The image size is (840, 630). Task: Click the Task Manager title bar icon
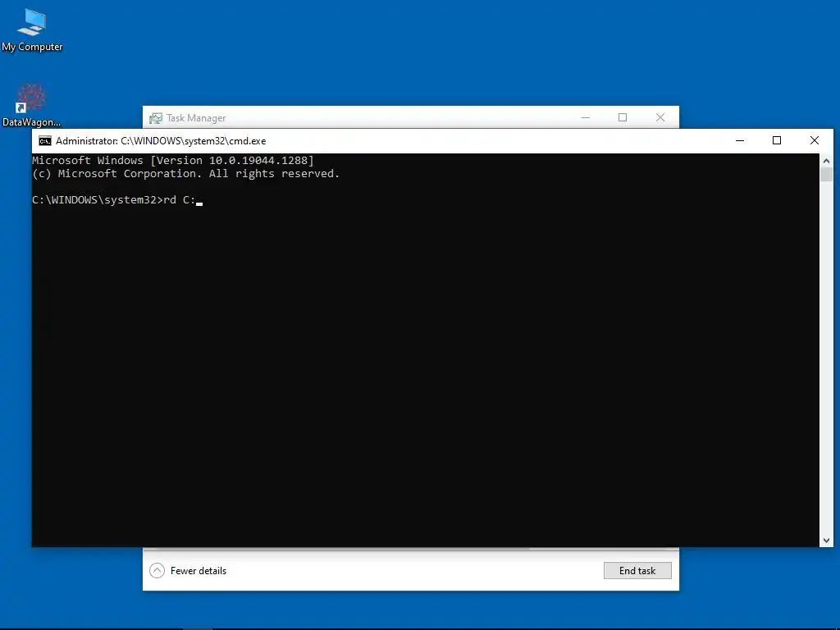156,118
